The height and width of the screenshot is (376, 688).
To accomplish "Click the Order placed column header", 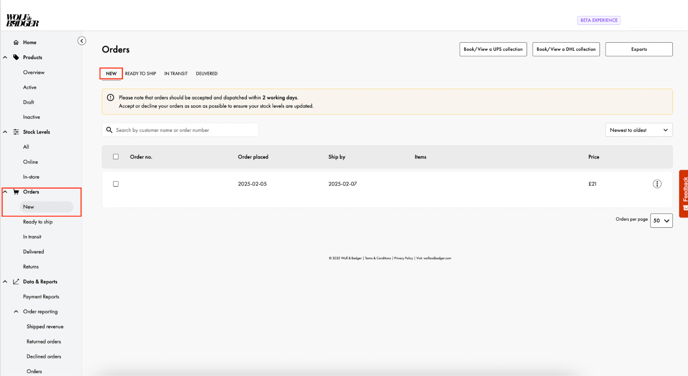I will [253, 157].
